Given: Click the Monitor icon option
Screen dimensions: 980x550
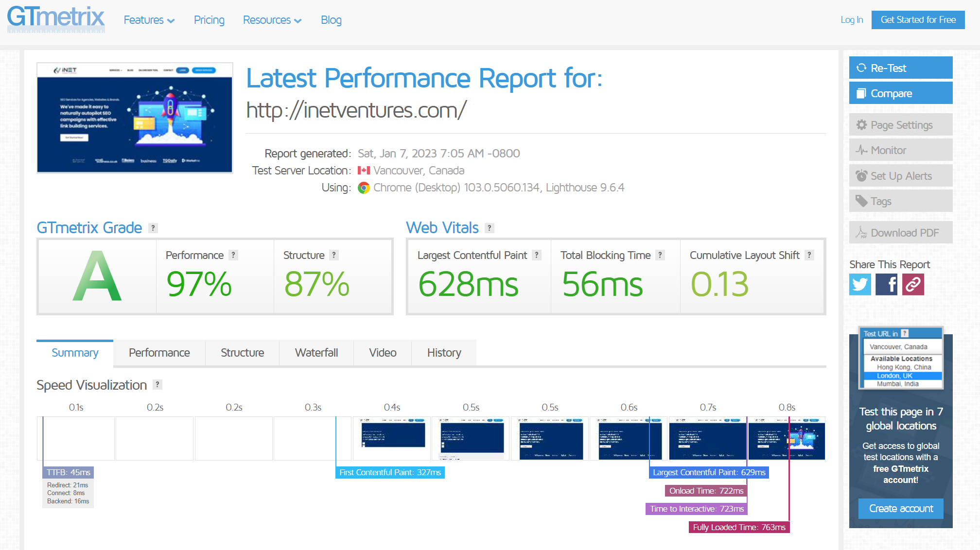Looking at the screenshot, I should click(x=901, y=150).
